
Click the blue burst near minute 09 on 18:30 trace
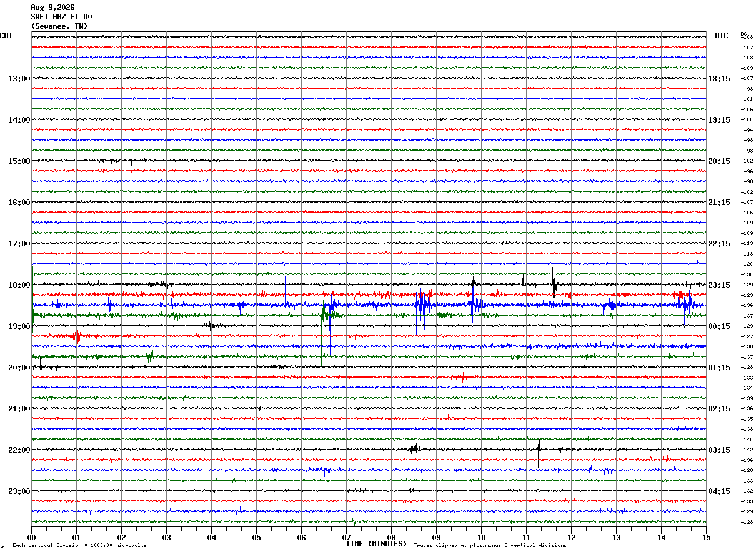pos(422,306)
